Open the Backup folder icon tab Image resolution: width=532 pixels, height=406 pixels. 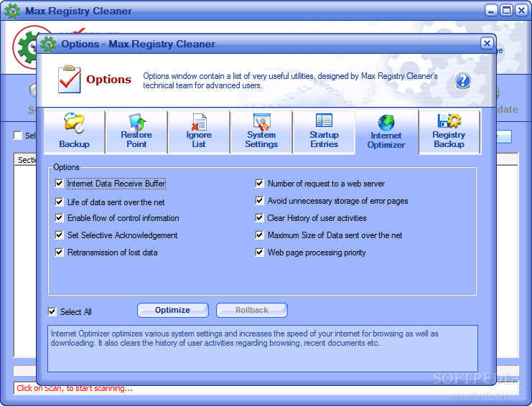click(74, 123)
